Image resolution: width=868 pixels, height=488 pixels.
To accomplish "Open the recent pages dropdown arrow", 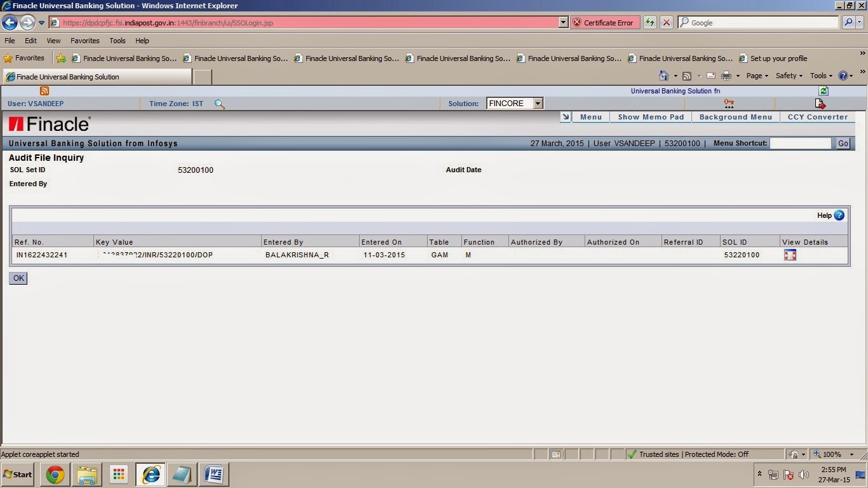I will (42, 23).
